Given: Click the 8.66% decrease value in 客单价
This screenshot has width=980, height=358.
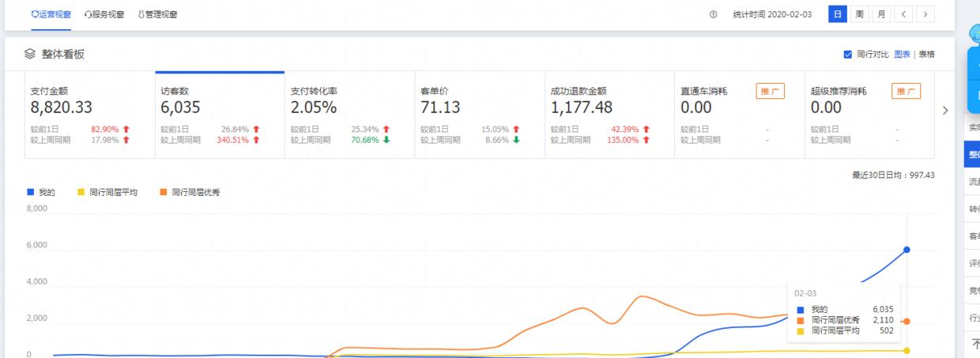Looking at the screenshot, I should coord(497,140).
